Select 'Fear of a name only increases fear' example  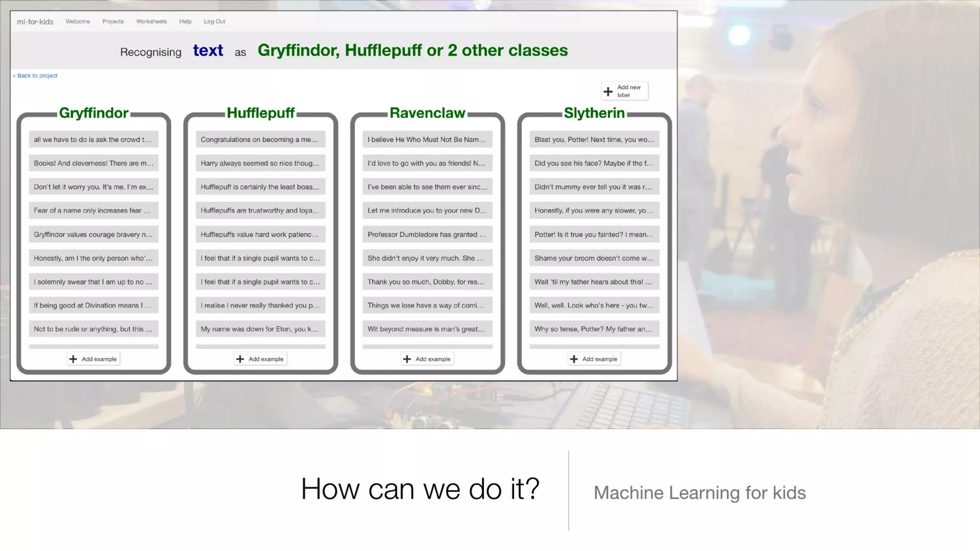tap(94, 210)
